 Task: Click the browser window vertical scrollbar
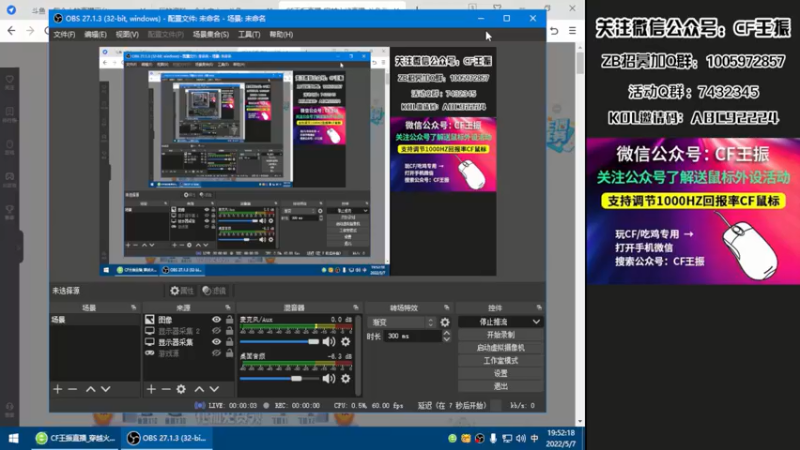click(x=580, y=62)
